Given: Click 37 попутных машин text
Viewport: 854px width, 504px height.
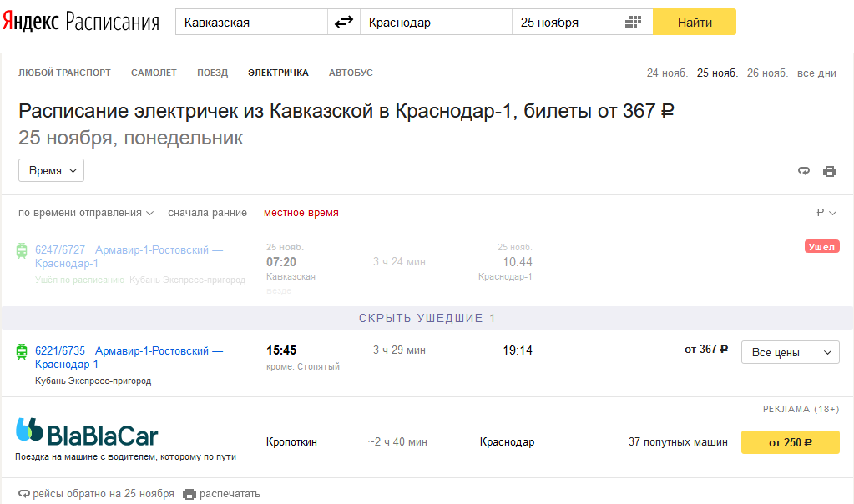Looking at the screenshot, I should [678, 442].
